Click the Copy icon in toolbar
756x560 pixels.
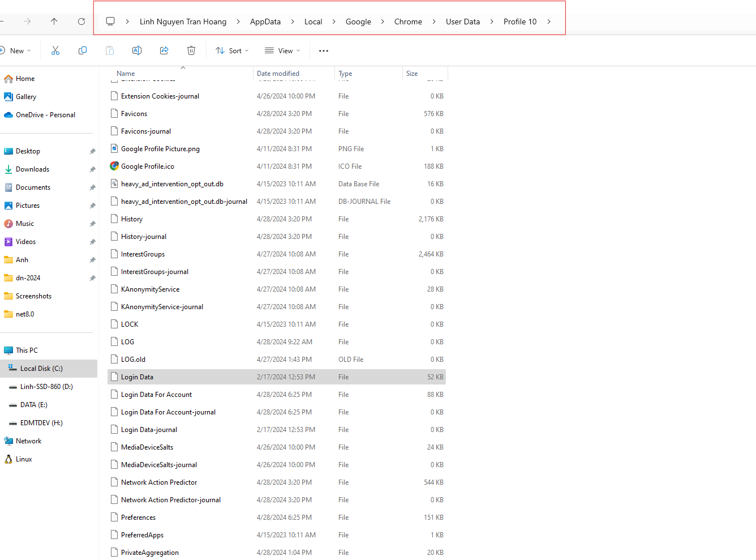(83, 51)
